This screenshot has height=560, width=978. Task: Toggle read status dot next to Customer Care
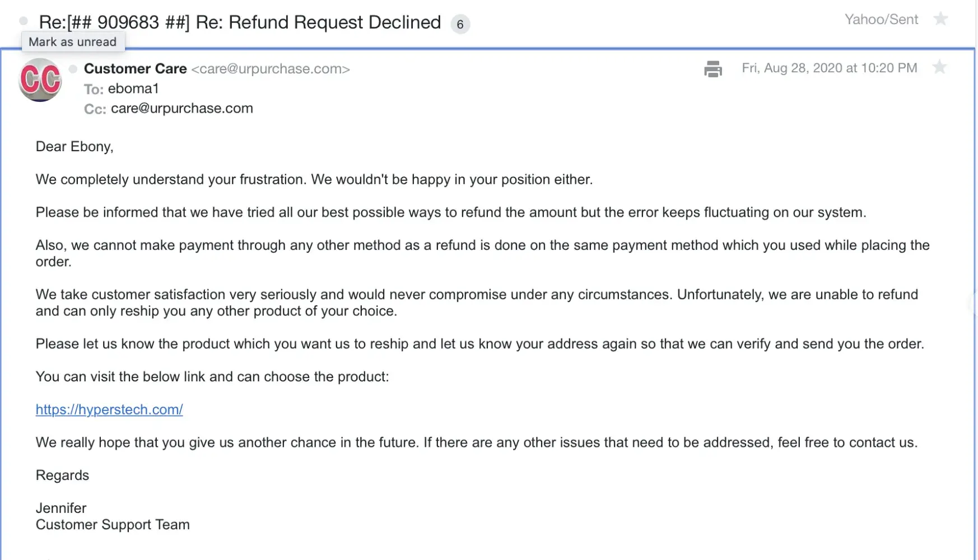pyautogui.click(x=73, y=69)
